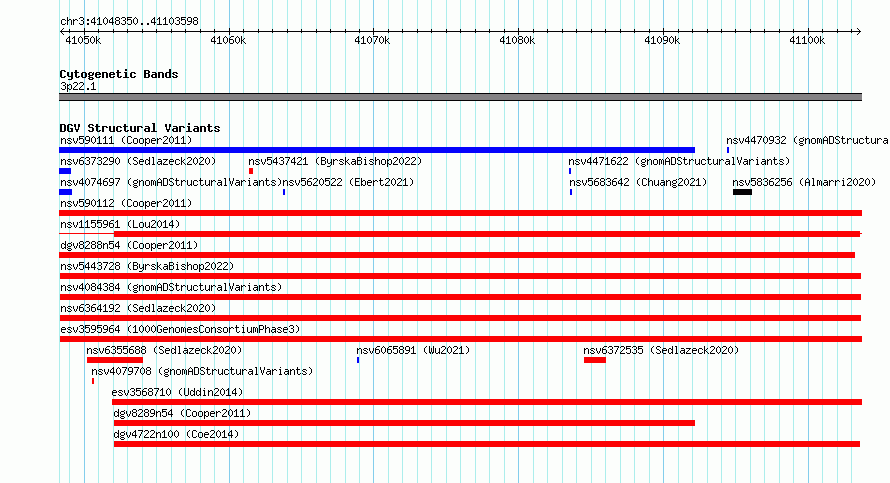Select the blue bar under nsv4074697
890x483 pixels.
[x=65, y=192]
